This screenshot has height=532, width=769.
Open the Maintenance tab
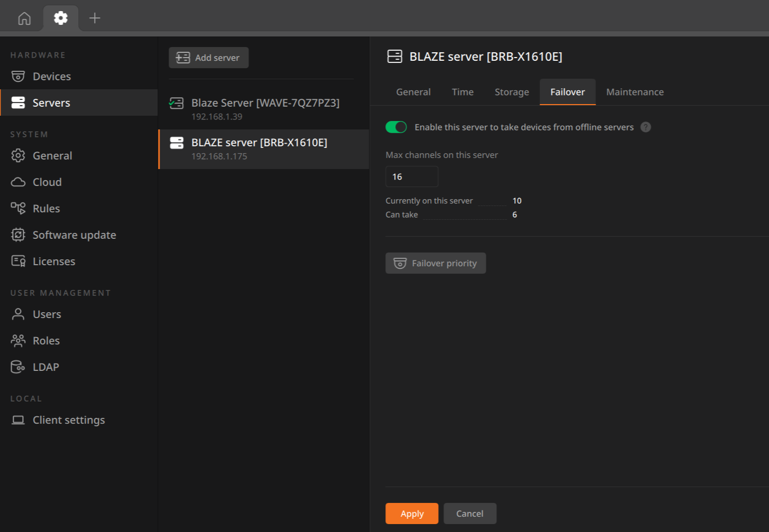(635, 92)
